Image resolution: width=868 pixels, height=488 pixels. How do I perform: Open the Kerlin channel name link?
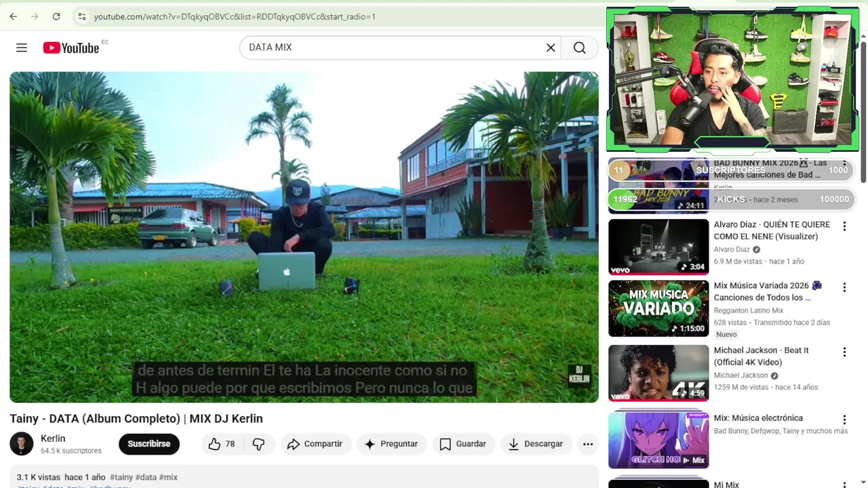click(53, 439)
